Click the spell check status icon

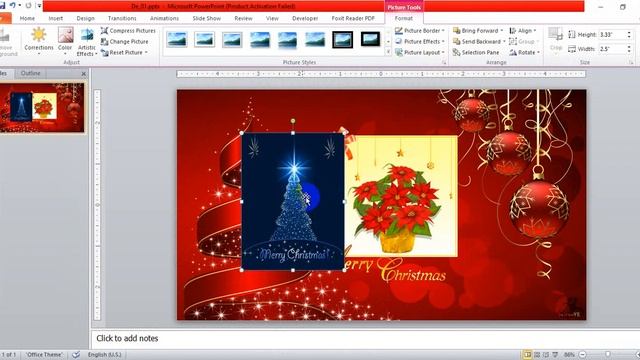76,355
